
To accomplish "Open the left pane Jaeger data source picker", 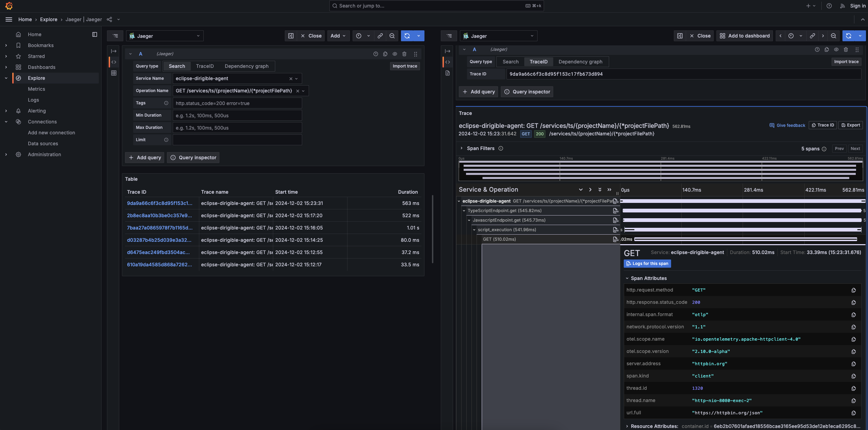I will [165, 36].
